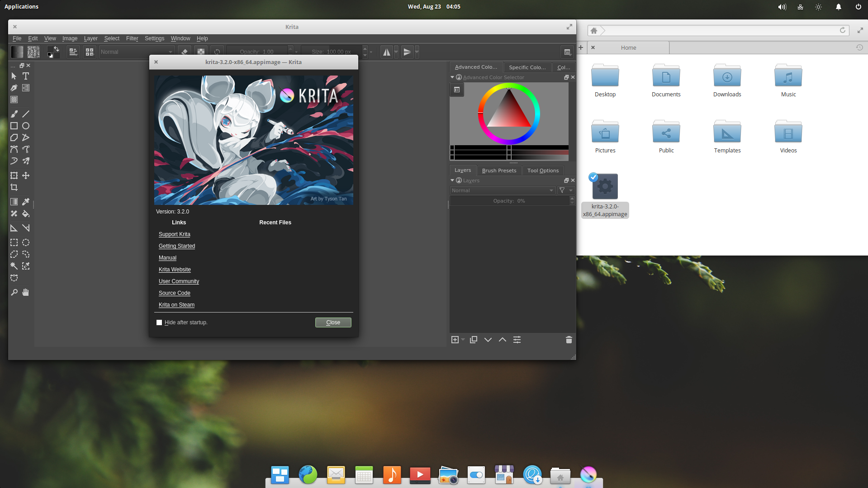Open the Edit brush settings button
Screen dimensions: 868x488
(73, 52)
